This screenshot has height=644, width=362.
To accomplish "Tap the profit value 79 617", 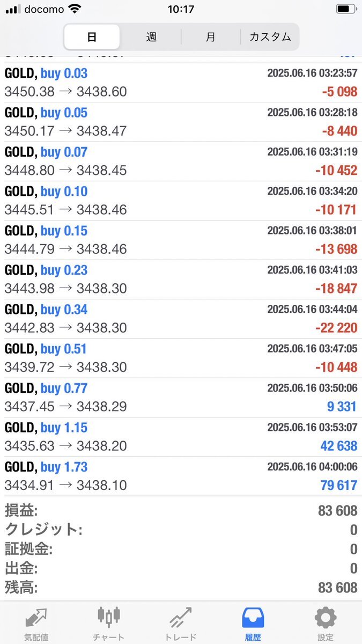I will (338, 485).
